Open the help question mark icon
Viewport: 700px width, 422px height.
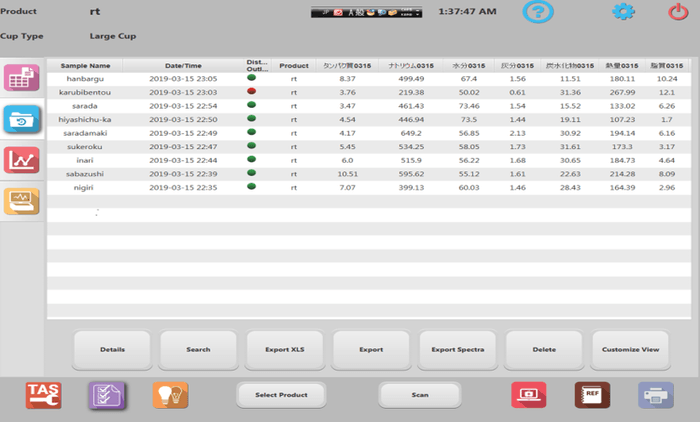[x=538, y=13]
